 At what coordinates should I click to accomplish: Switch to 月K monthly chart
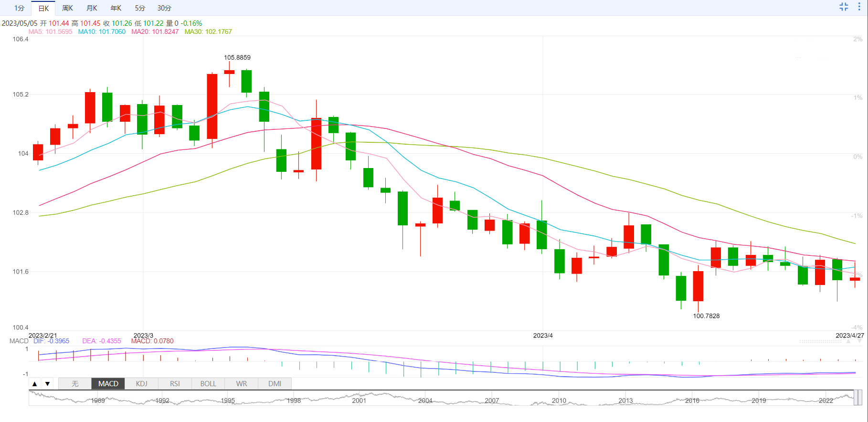pos(92,8)
